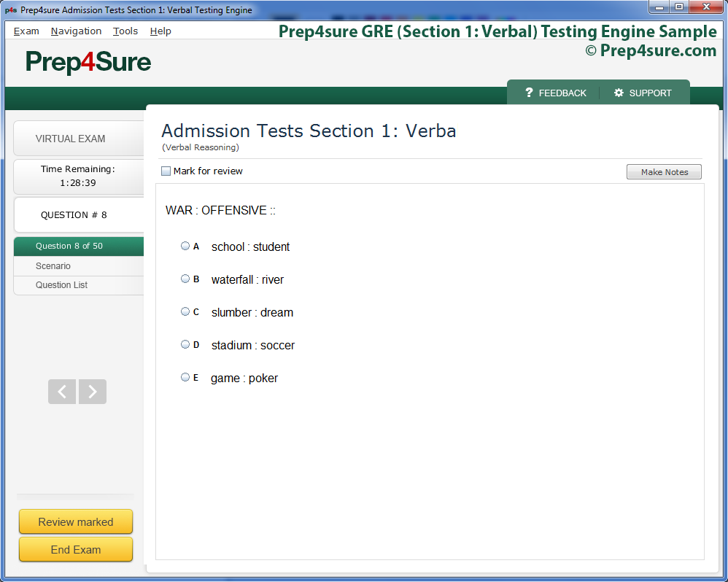Screen dimensions: 728x582
Task: Click the Feedback question mark icon
Action: pos(529,93)
